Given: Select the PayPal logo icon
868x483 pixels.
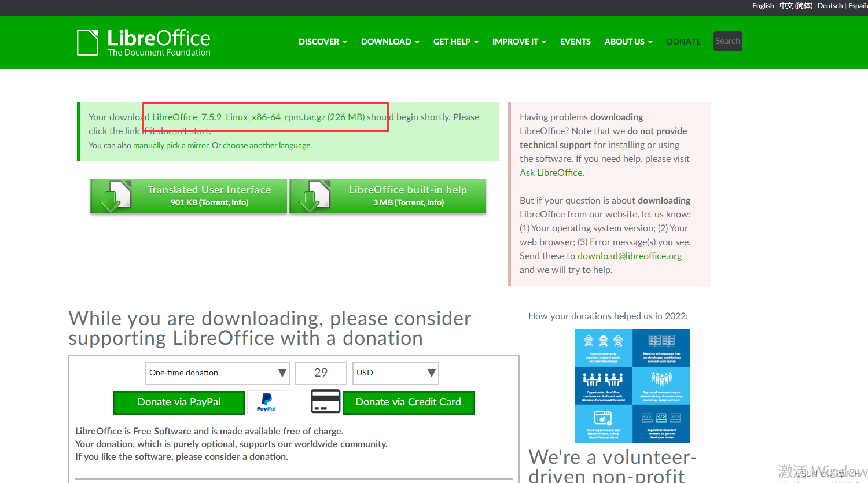Looking at the screenshot, I should 266,402.
